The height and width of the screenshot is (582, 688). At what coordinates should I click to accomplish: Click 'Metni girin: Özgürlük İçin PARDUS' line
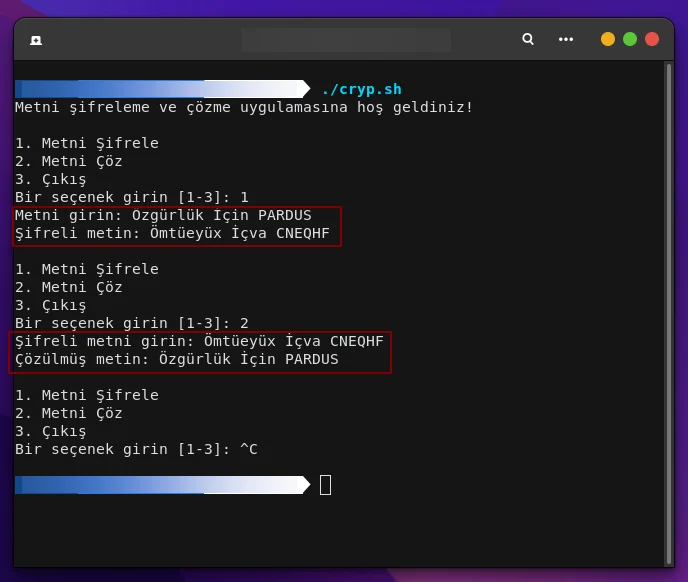tap(163, 215)
